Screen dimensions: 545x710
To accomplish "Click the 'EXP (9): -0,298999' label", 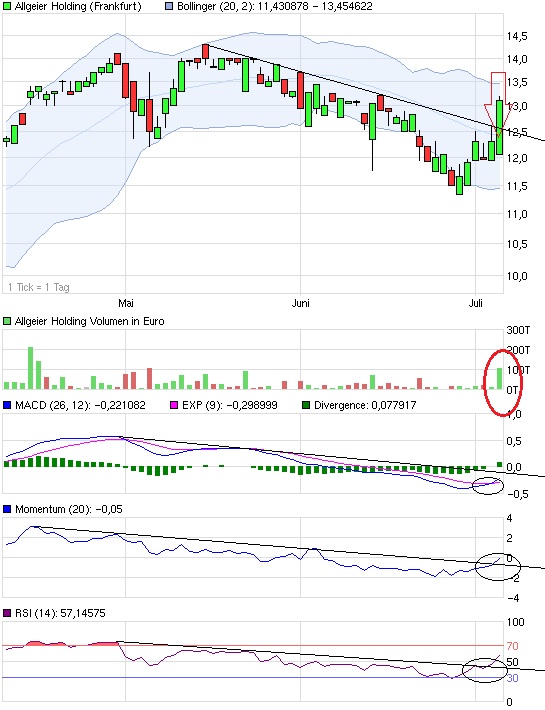I will [229, 405].
